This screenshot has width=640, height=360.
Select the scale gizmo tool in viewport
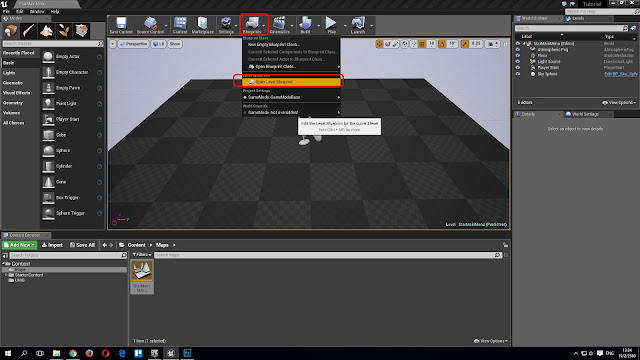(396, 44)
